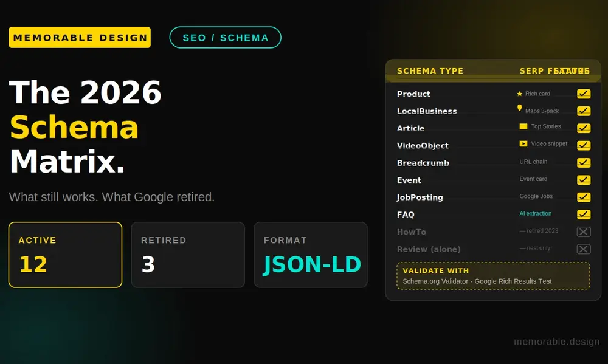The image size is (608, 364).
Task: Toggle the JobPosting row checkmark
Action: (584, 197)
